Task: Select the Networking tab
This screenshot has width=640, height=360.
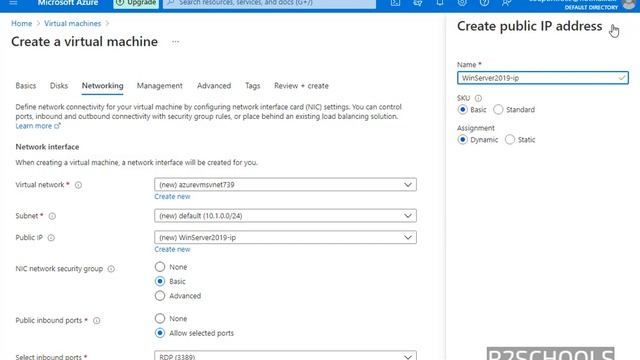Action: click(102, 86)
